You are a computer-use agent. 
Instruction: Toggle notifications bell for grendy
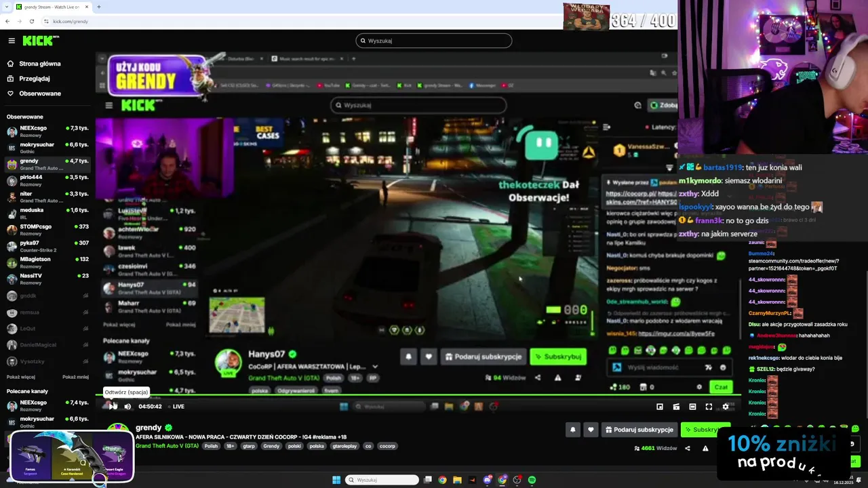click(x=573, y=430)
